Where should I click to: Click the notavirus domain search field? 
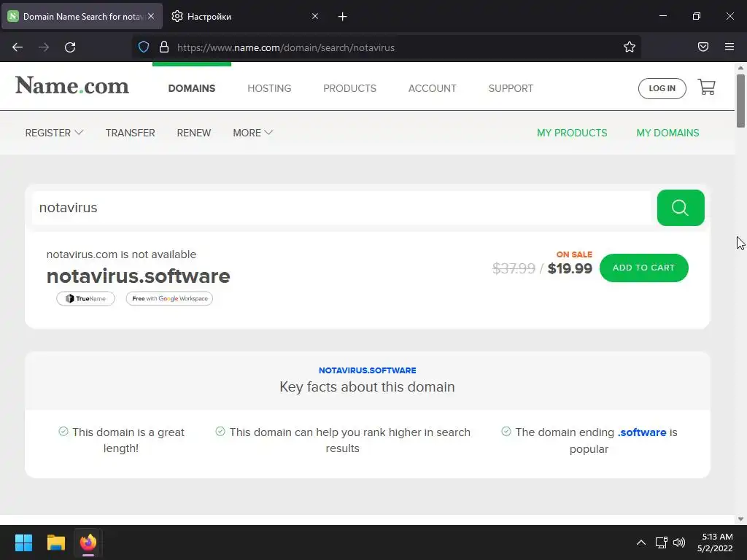pyautogui.click(x=341, y=208)
